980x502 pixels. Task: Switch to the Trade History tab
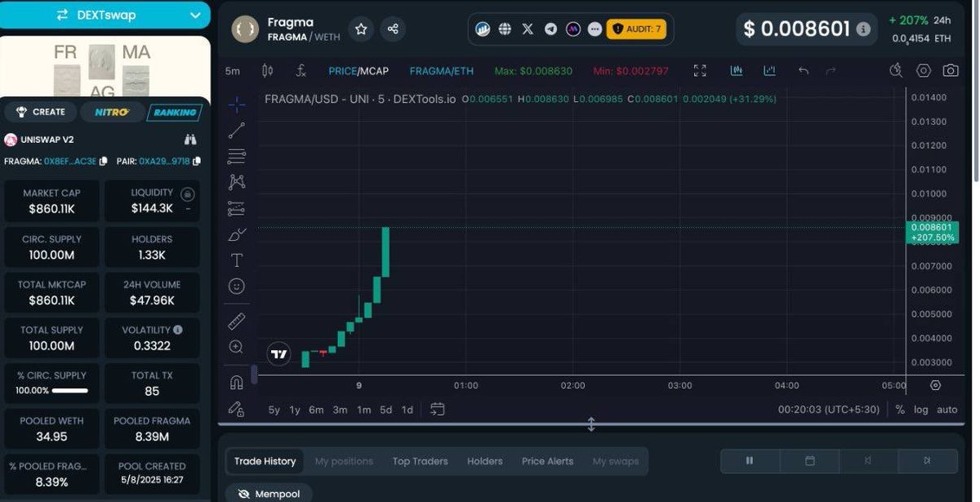click(x=265, y=461)
